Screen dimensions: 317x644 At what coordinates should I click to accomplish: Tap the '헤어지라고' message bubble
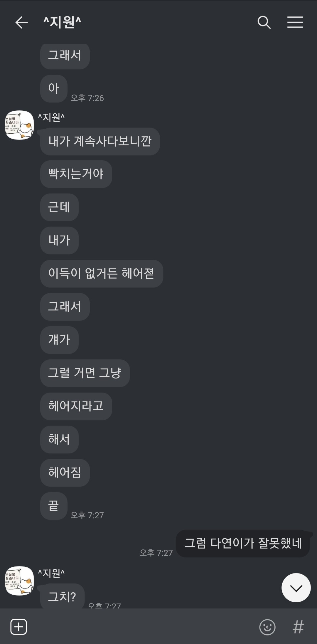point(76,406)
